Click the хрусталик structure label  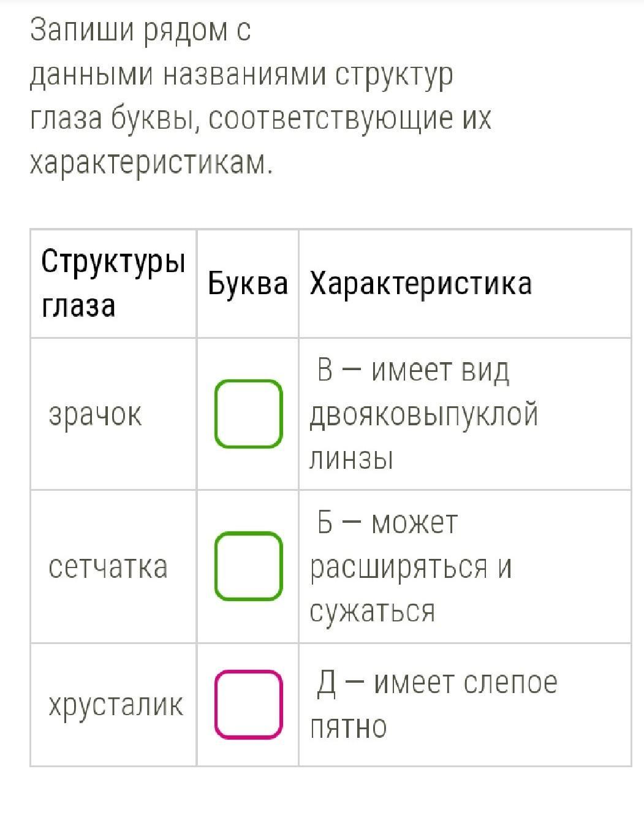(x=116, y=705)
